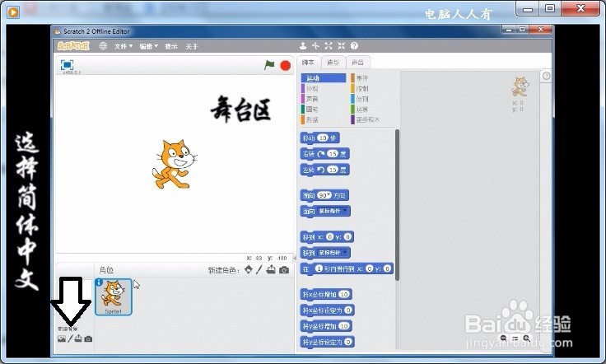
Task: Open the language globe menu
Action: pos(103,46)
